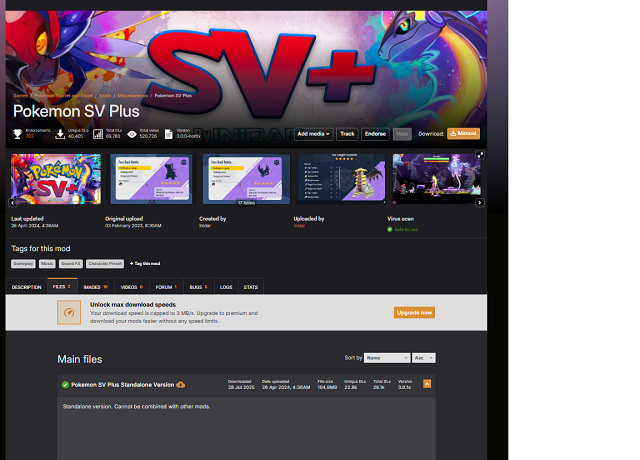Open the Miscellaneous breadcrumb link
This screenshot has width=640, height=460.
click(x=133, y=96)
